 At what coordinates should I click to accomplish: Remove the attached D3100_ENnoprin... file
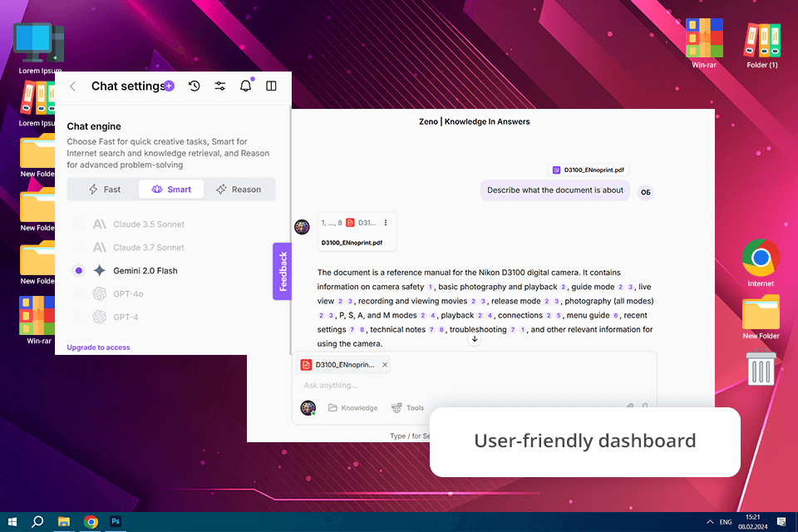pos(385,365)
